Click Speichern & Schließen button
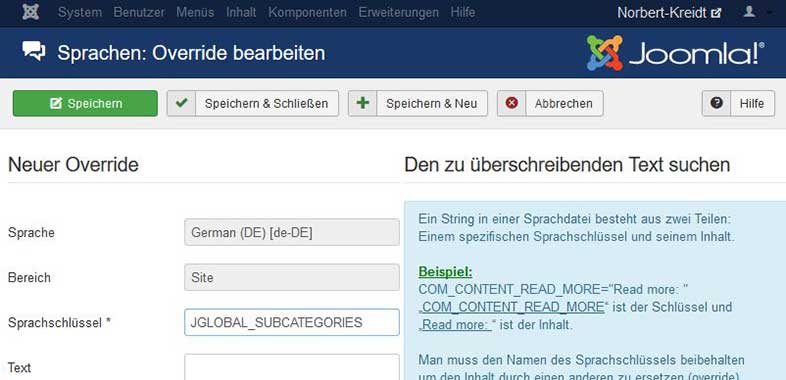The image size is (786, 380). (x=253, y=103)
